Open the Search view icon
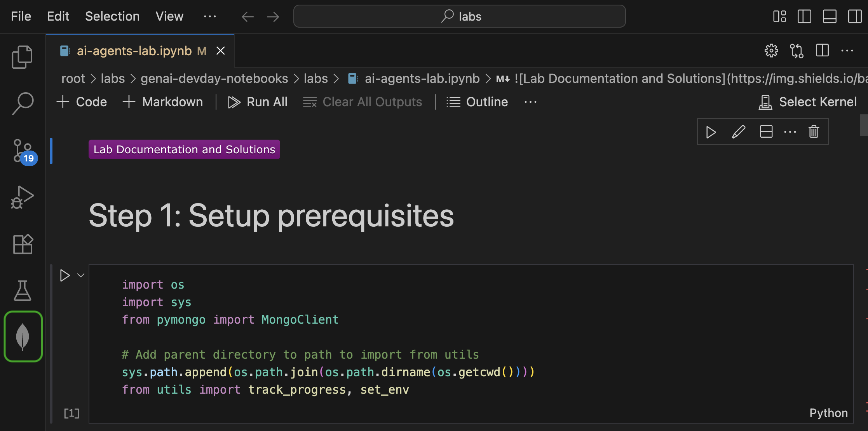 click(22, 103)
